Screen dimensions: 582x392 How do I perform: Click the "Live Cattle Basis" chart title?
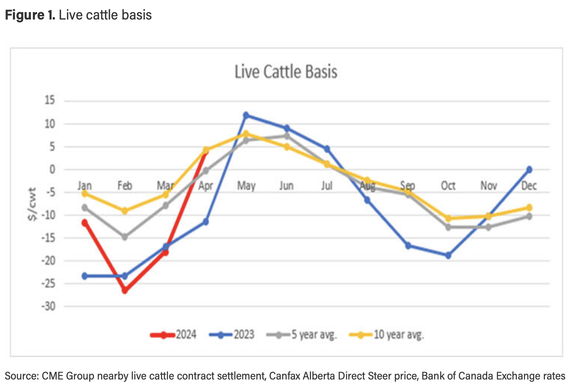286,72
